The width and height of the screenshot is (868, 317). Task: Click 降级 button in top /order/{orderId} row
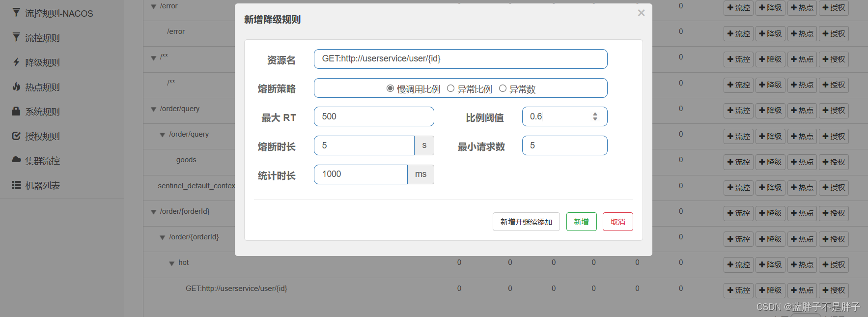pyautogui.click(x=770, y=213)
